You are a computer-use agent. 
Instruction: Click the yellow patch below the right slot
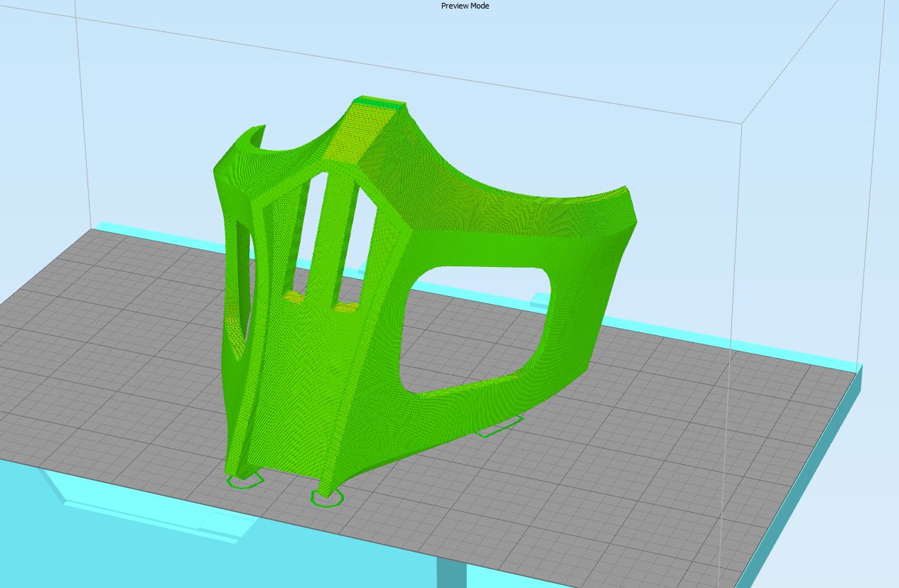coord(346,307)
